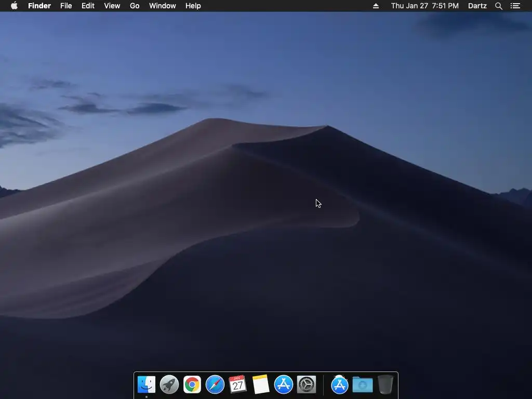Launch Google Chrome from the dock
This screenshot has width=532, height=399.
[x=192, y=384]
